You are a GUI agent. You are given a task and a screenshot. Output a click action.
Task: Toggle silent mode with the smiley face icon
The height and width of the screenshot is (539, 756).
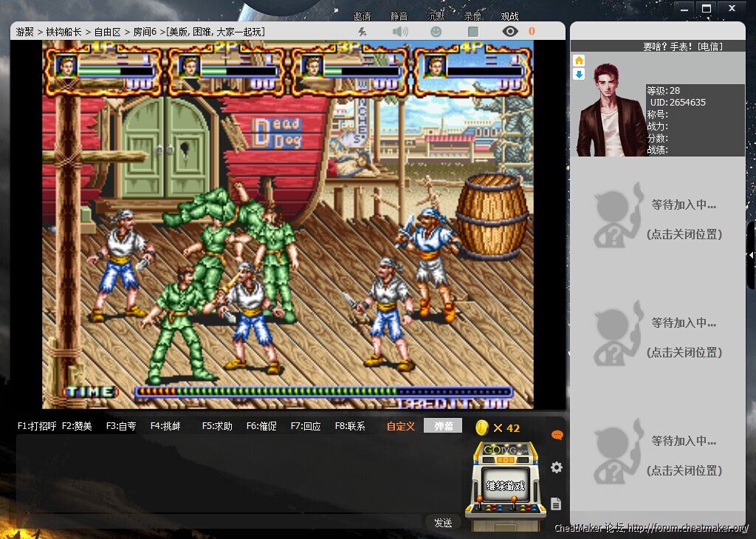click(436, 32)
